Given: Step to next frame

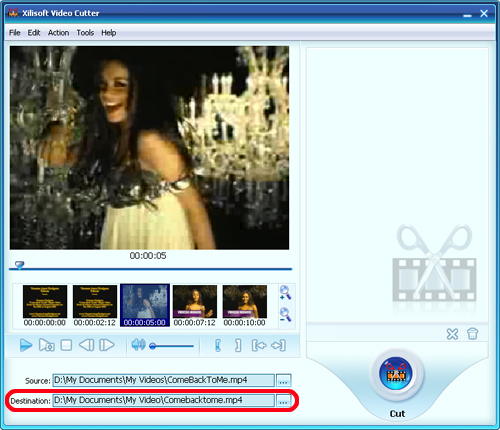Looking at the screenshot, I should tap(107, 345).
